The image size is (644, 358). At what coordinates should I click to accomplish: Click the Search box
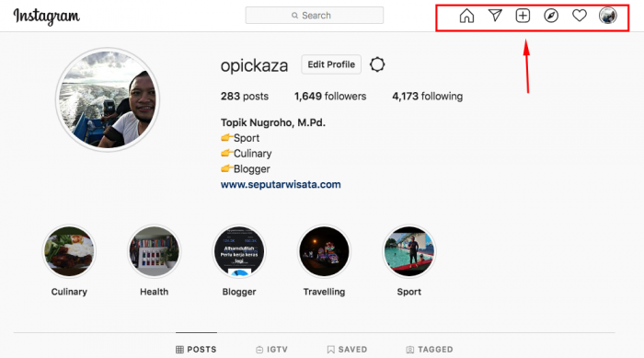pyautogui.click(x=315, y=16)
